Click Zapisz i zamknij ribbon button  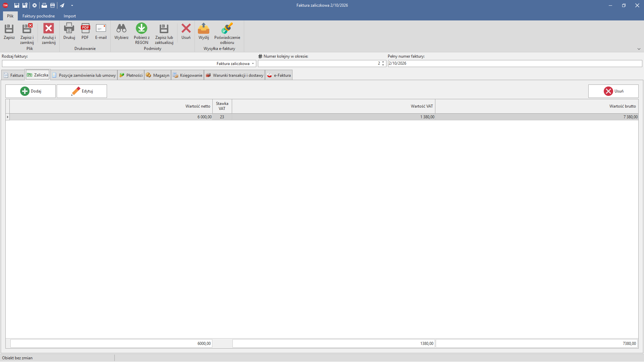pos(27,34)
